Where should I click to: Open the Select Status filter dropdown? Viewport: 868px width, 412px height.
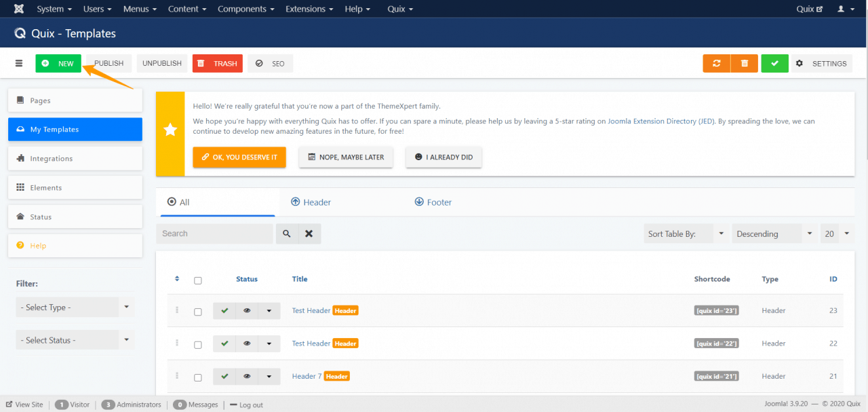tap(75, 340)
